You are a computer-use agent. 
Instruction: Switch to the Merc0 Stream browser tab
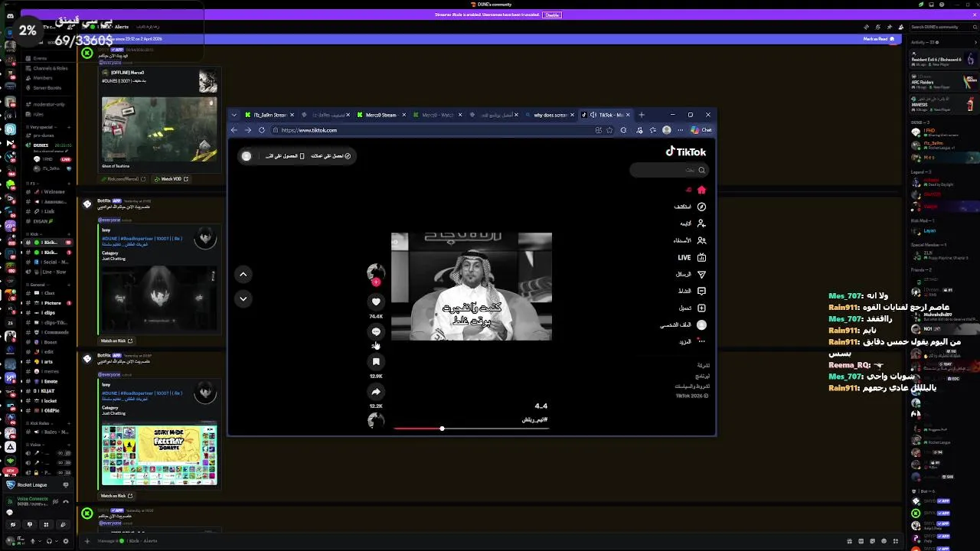tap(381, 115)
